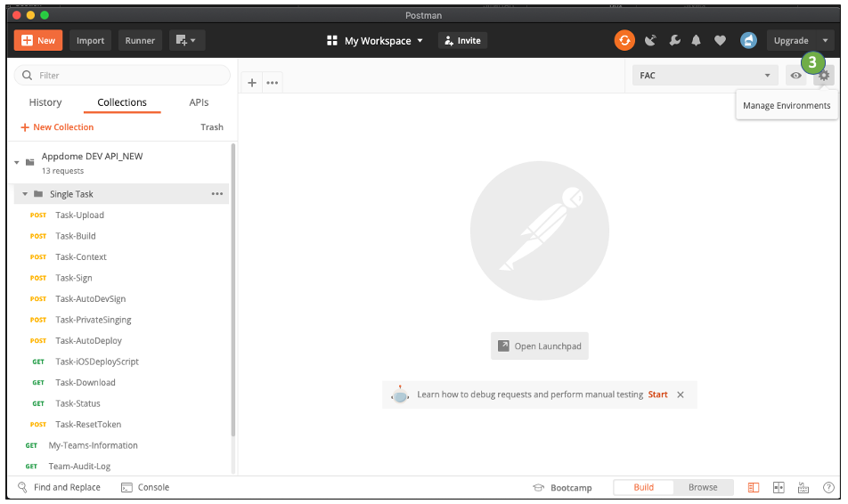848x504 pixels.
Task: Open the APIs tab
Action: (199, 102)
